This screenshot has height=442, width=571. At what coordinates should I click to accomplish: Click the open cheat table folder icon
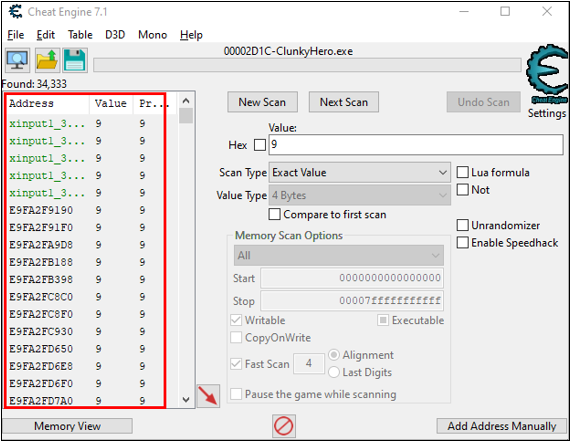47,60
